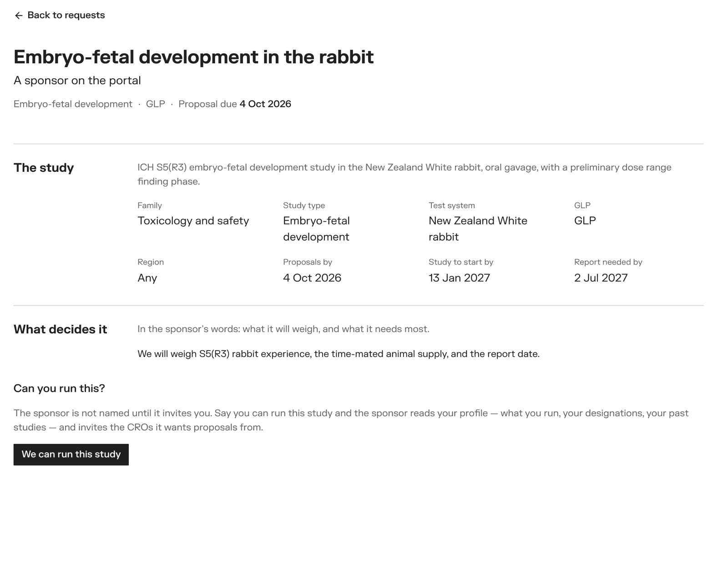Click 'Embryo-fetal development' tag under the title
Image resolution: width=728 pixels, height=582 pixels.
pos(73,104)
